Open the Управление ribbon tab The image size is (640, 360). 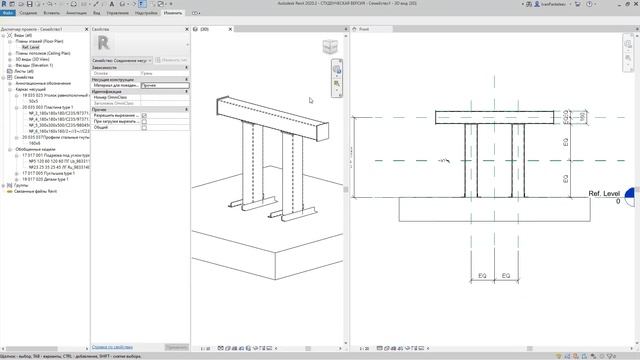(x=118, y=13)
